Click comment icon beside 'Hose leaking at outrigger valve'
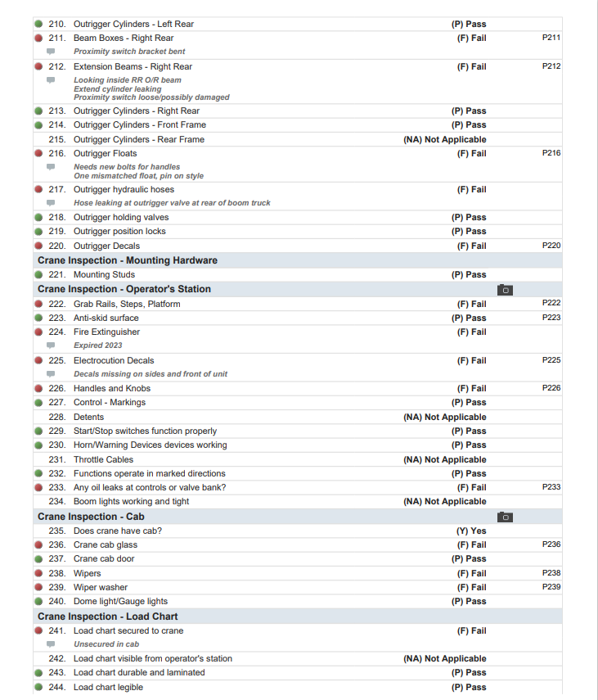The height and width of the screenshot is (700, 598). pyautogui.click(x=51, y=203)
